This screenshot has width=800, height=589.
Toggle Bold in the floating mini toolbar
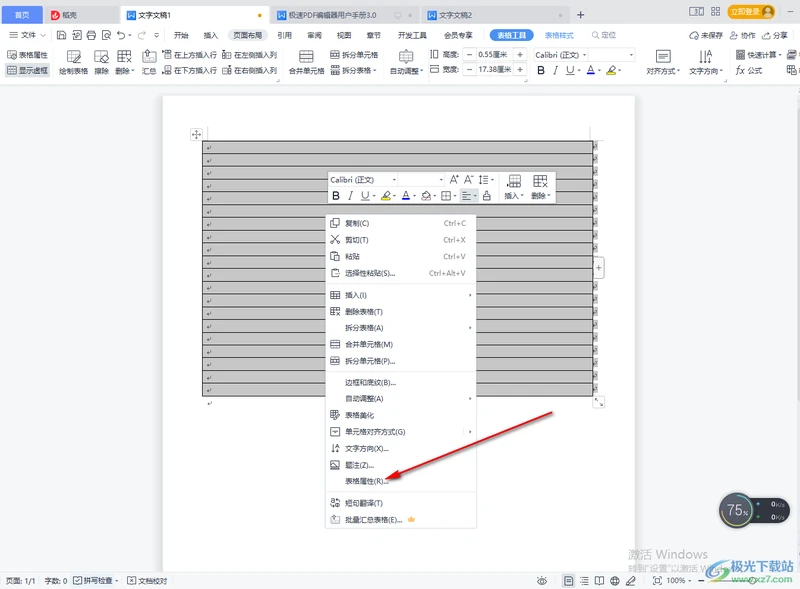coord(336,195)
